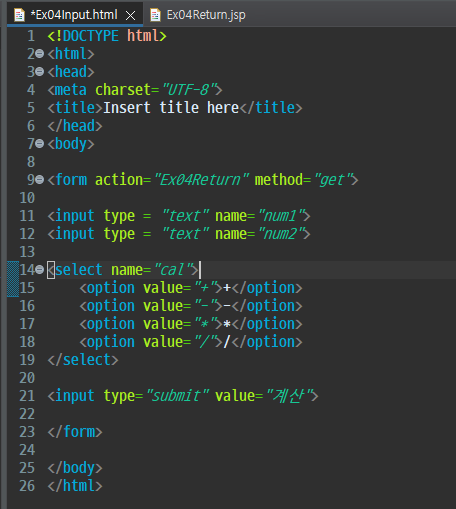Click the closing </form> tag
Screen dimensions: 456x509
[75, 432]
